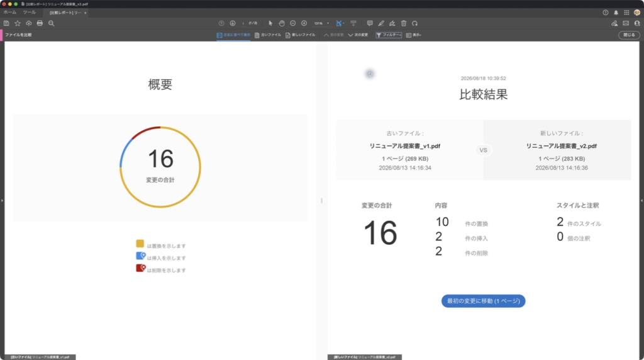The width and height of the screenshot is (644, 360).
Task: Click the yellow 置換 legend swatch
Action: click(x=140, y=244)
